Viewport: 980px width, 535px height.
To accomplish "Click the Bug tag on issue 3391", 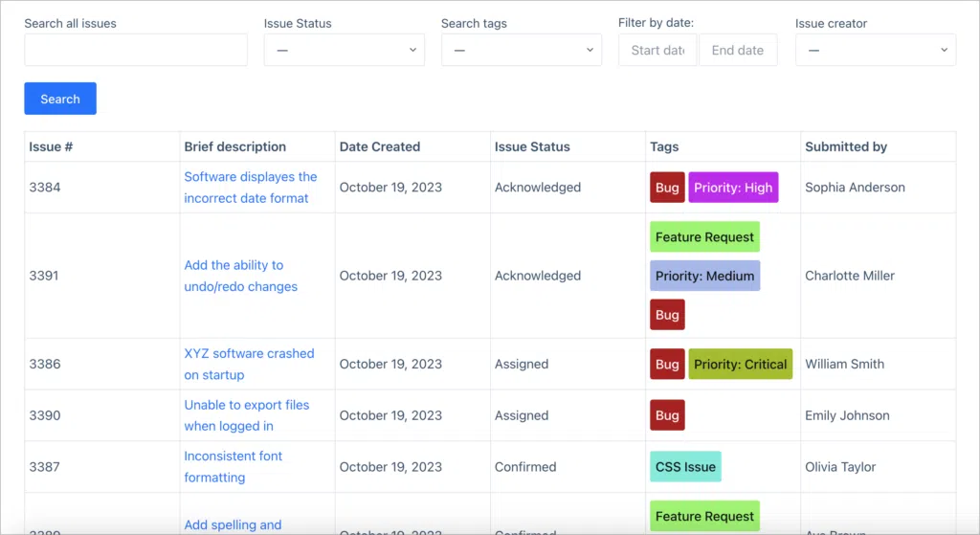I will (x=667, y=314).
